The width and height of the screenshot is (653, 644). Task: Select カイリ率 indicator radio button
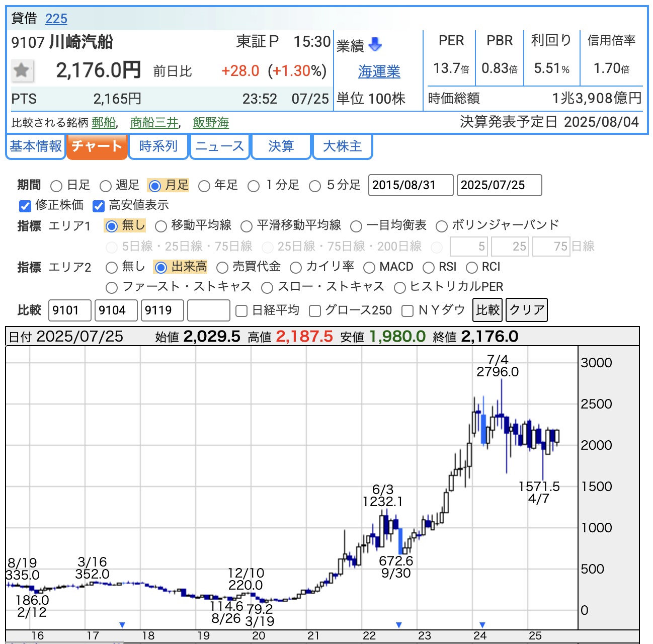(x=296, y=268)
